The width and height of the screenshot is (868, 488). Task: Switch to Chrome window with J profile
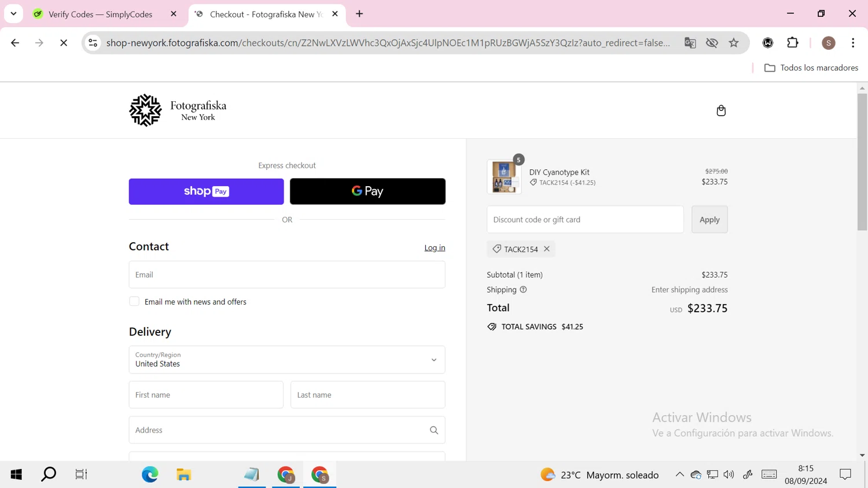coord(286,475)
